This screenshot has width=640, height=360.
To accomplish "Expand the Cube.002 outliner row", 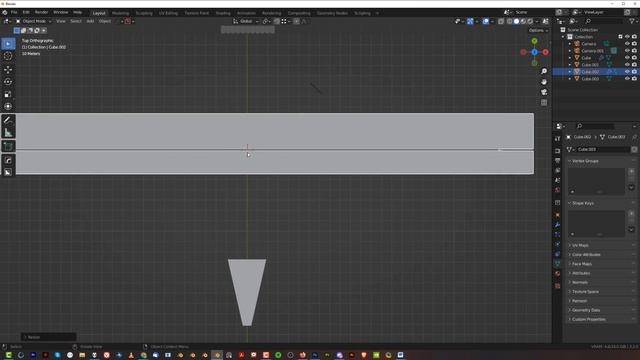I will [x=570, y=72].
